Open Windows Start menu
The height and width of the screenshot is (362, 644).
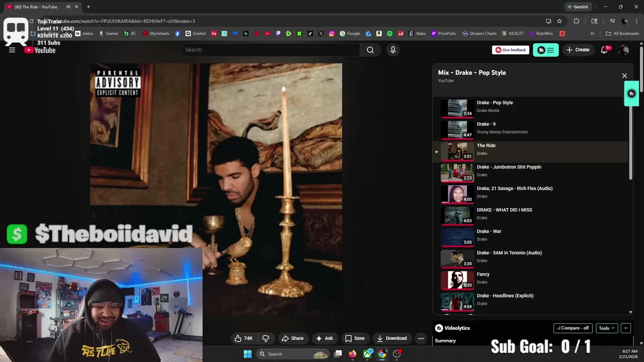(x=248, y=354)
